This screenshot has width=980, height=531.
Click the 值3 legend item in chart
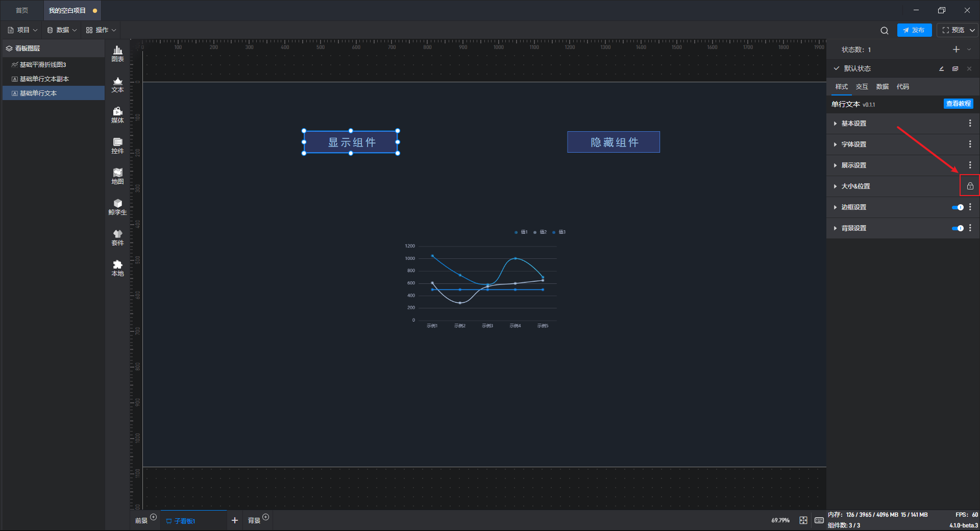tap(559, 232)
